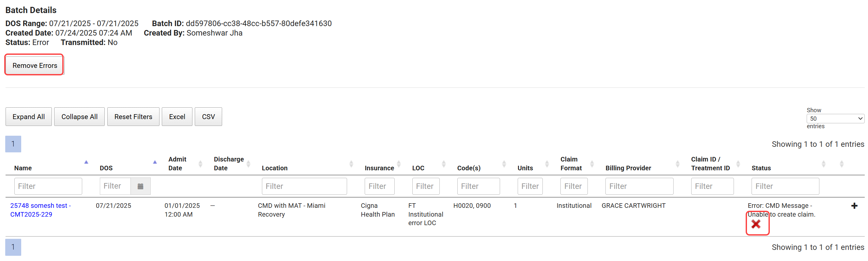Expand the row with the plus icon
This screenshot has width=868, height=261.
pyautogui.click(x=854, y=206)
